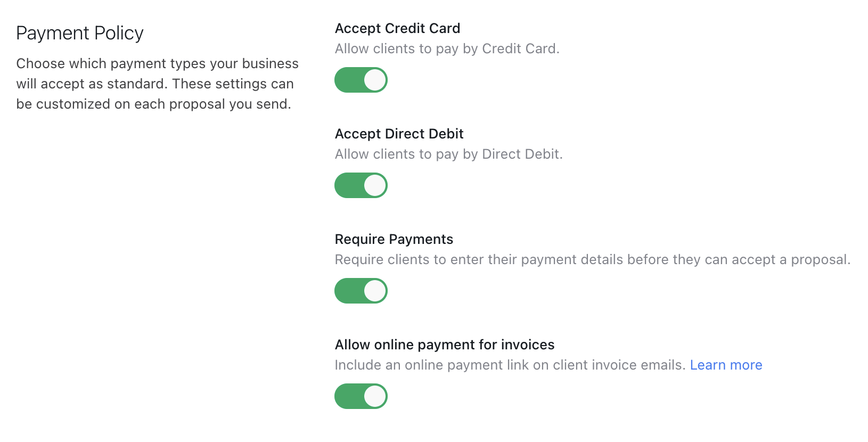Click the white knob on Credit Card toggle
The width and height of the screenshot is (868, 442).
coord(375,80)
